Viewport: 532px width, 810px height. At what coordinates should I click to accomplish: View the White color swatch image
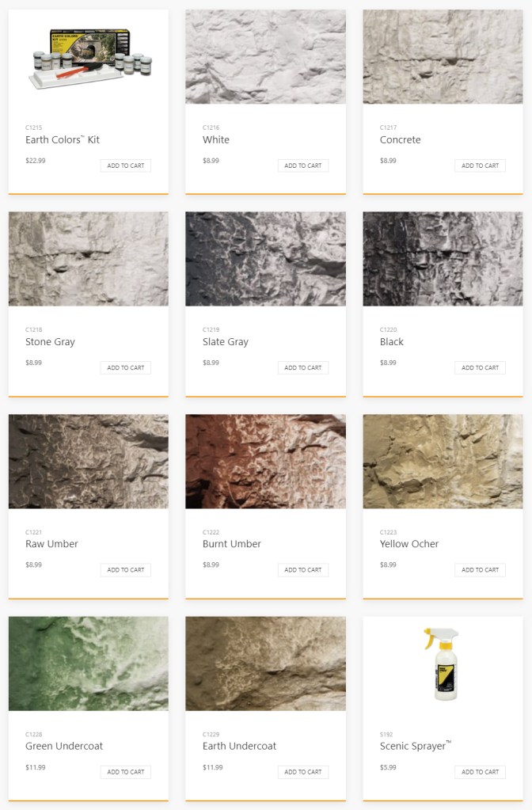pos(265,57)
